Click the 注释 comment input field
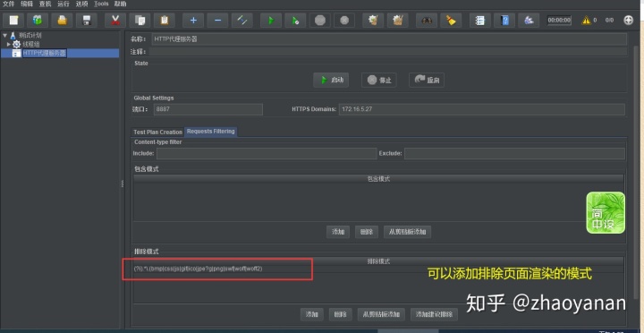The width and height of the screenshot is (644, 333). tap(387, 52)
